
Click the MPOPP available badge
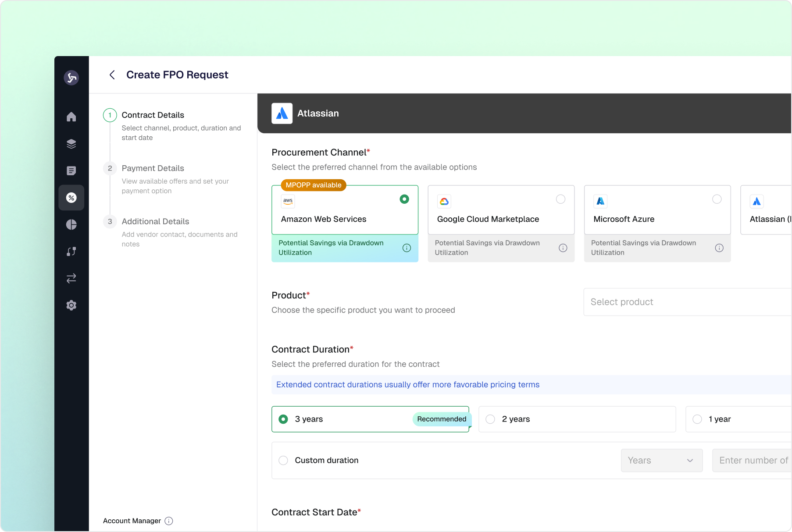[314, 185]
